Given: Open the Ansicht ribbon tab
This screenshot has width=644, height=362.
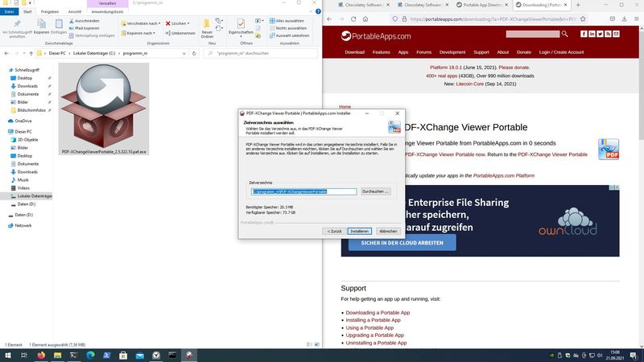Looking at the screenshot, I should (75, 11).
